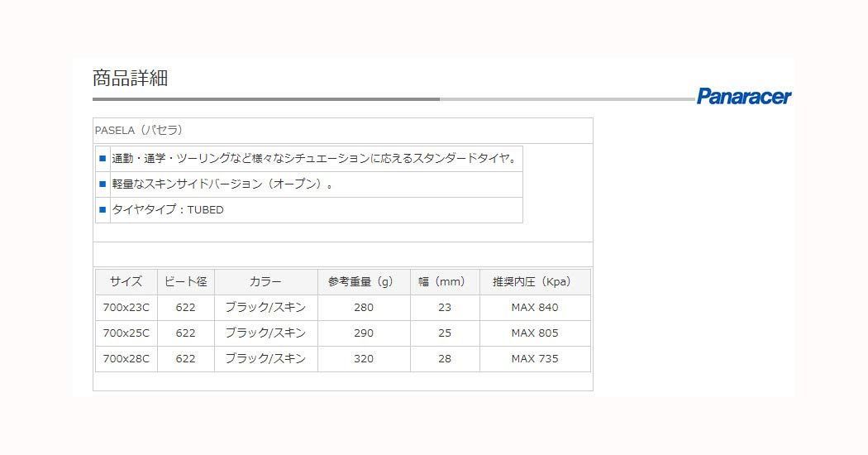Click the blue bullet beside タイヤタイプ line
Viewport: 868px width, 455px height.
click(x=103, y=209)
